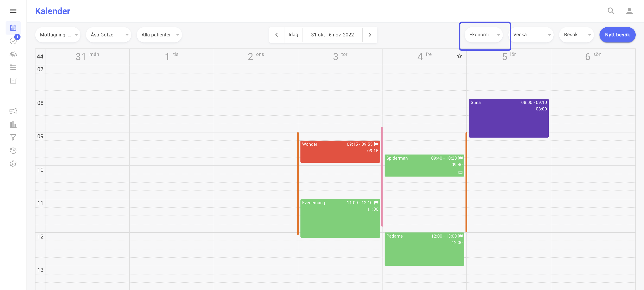Click the Idag button
644x290 pixels.
pyautogui.click(x=293, y=35)
